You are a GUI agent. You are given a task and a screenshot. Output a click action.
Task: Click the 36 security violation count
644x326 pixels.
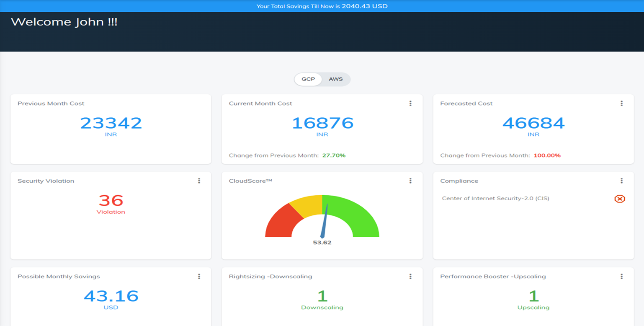click(x=111, y=201)
